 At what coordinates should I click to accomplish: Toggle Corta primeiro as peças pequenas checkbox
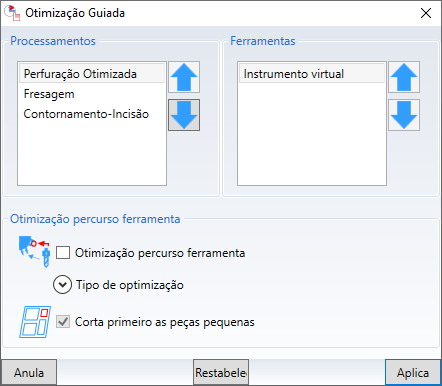63,322
